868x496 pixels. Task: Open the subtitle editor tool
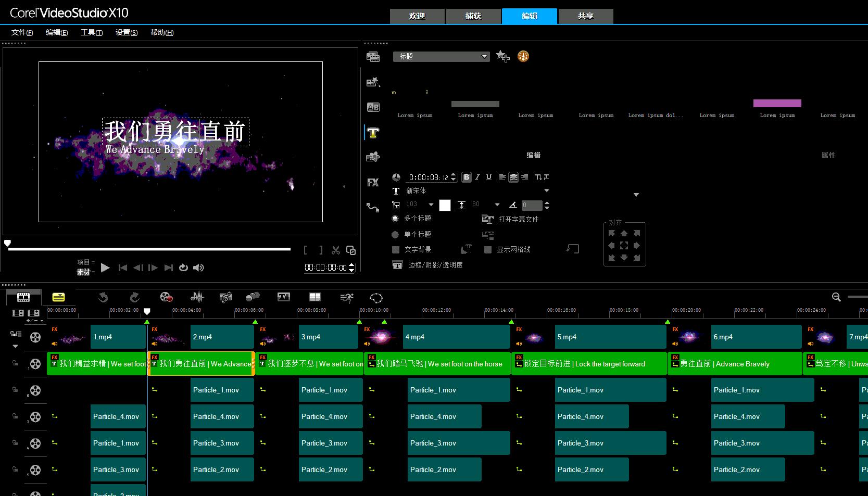tap(284, 297)
